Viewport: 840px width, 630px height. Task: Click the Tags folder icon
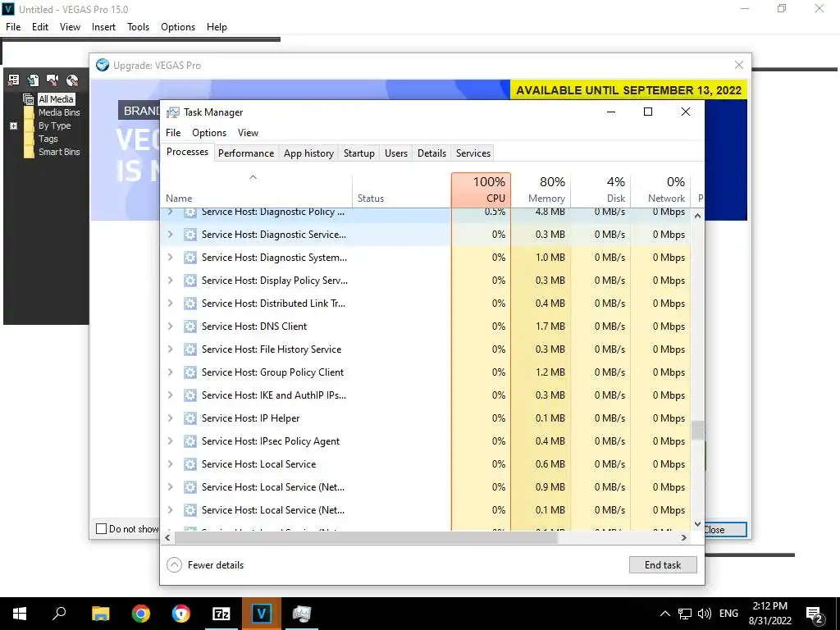(x=29, y=139)
